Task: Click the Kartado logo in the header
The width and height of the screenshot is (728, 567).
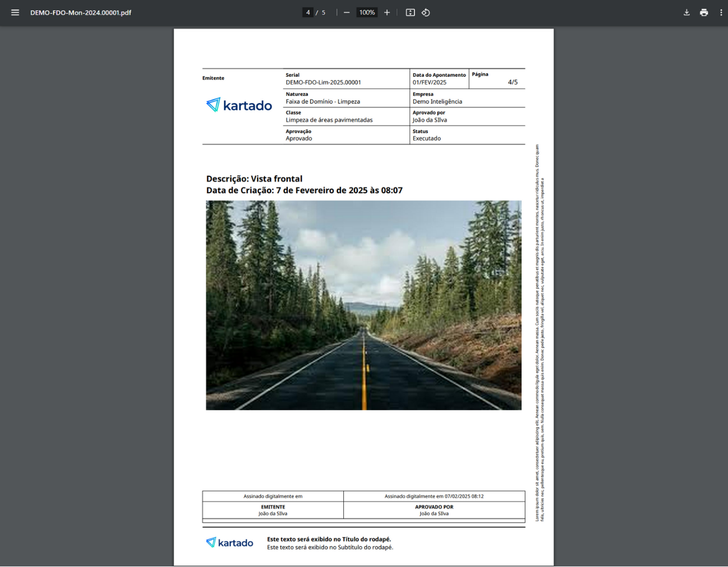Action: 239,105
